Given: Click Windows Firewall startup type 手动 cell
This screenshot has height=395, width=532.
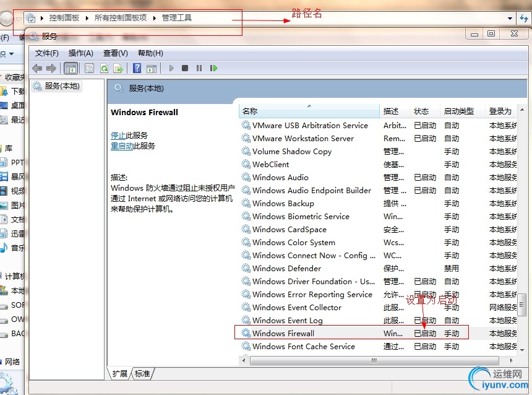Looking at the screenshot, I should click(452, 334).
